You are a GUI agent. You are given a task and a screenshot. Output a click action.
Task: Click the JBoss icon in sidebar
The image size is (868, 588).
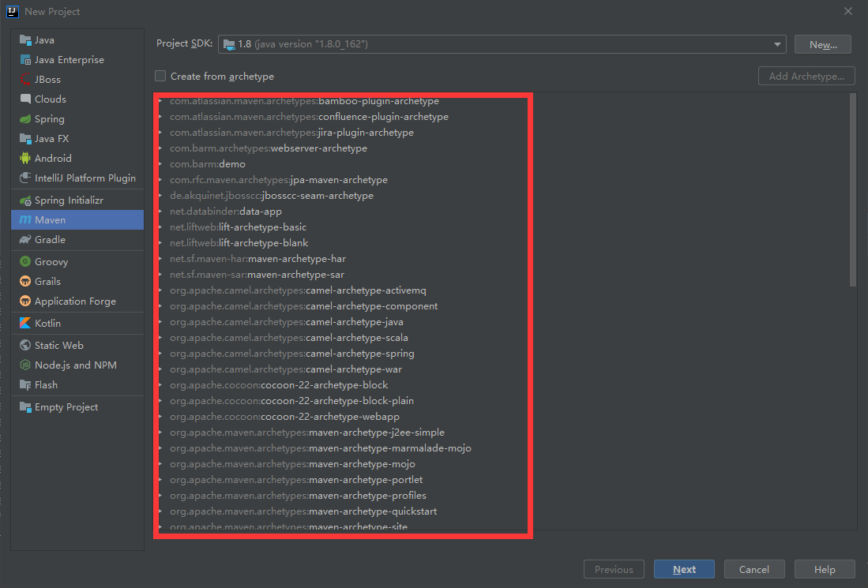coord(25,79)
